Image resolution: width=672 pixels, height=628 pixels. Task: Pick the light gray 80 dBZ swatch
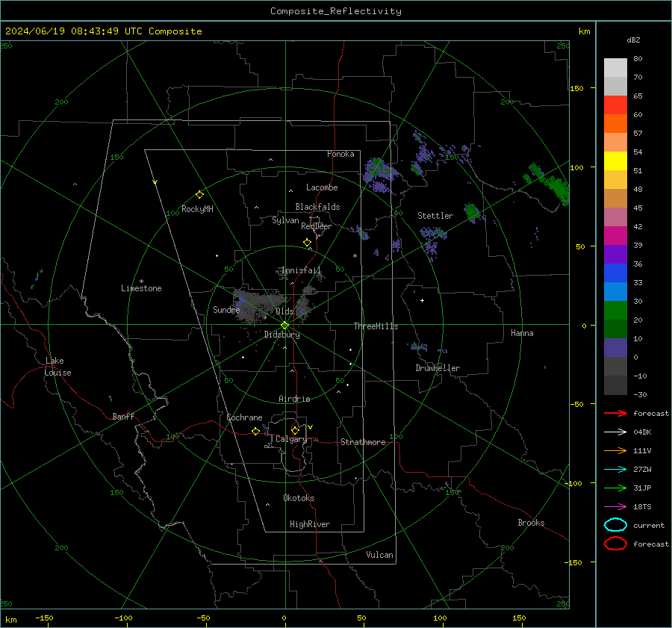[x=615, y=67]
